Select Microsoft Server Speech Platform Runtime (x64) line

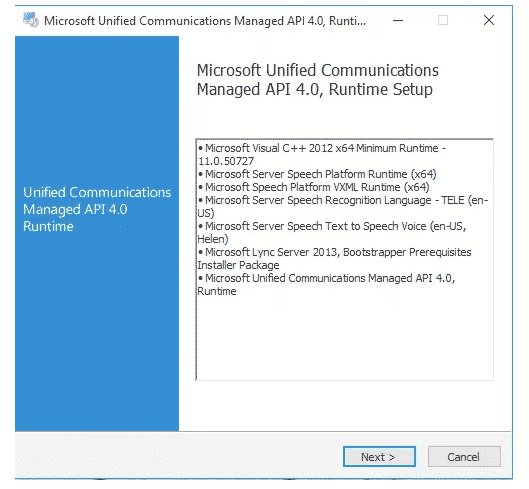point(317,174)
